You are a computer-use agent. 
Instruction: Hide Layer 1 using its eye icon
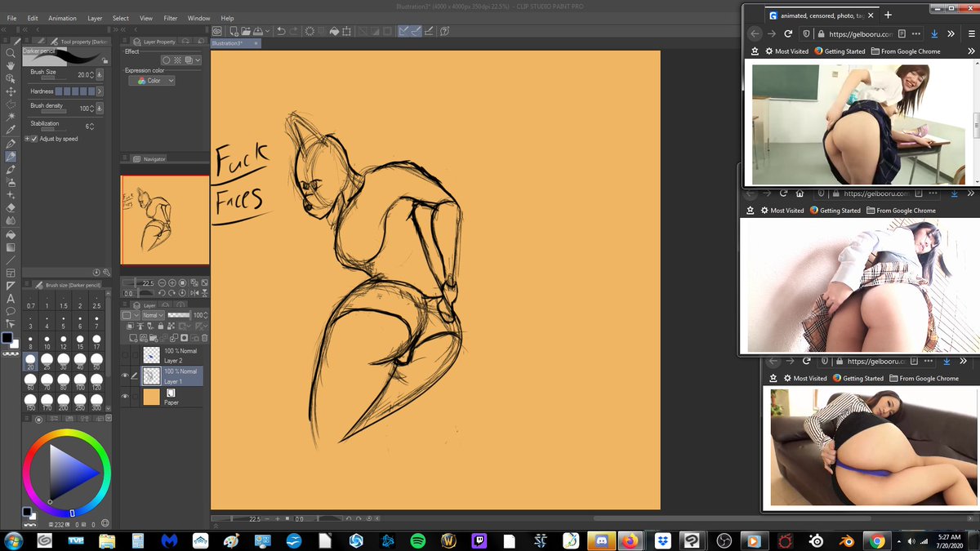pos(126,375)
